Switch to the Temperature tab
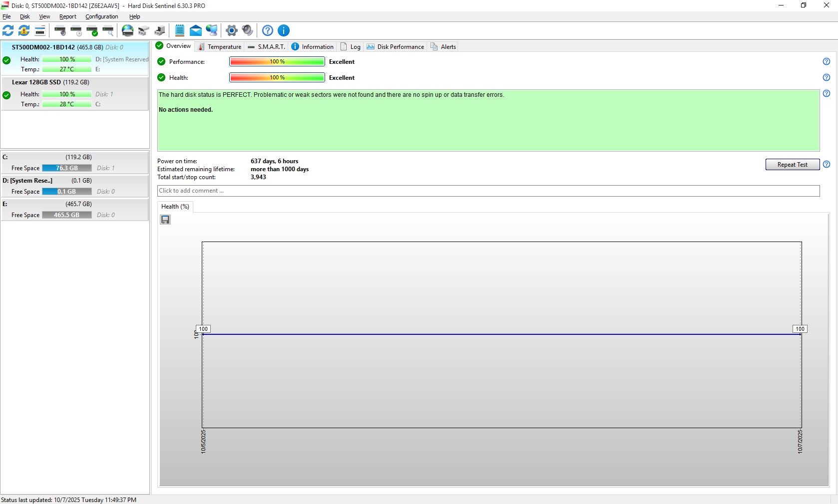Viewport: 838px width, 504px height. point(220,46)
